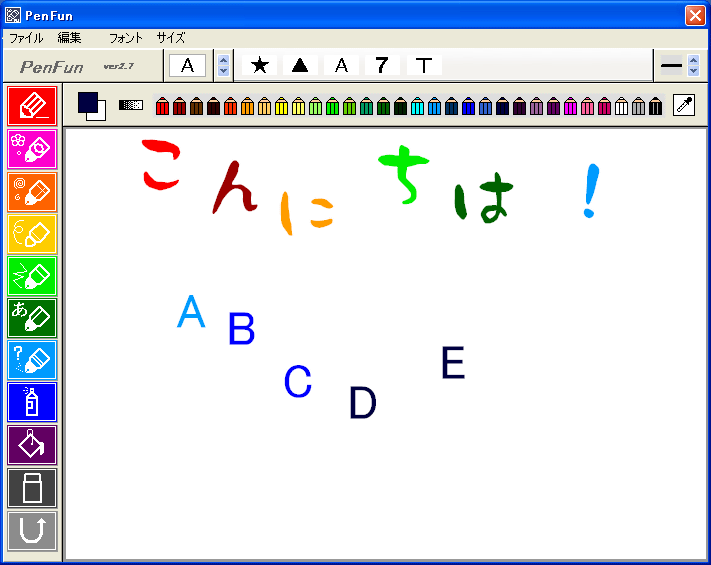
Task: Select the blue spray can tool
Action: click(x=32, y=402)
